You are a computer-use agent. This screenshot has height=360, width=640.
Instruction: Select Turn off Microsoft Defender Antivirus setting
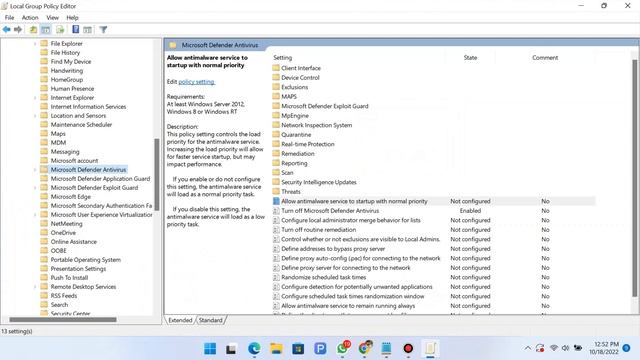pyautogui.click(x=330, y=211)
